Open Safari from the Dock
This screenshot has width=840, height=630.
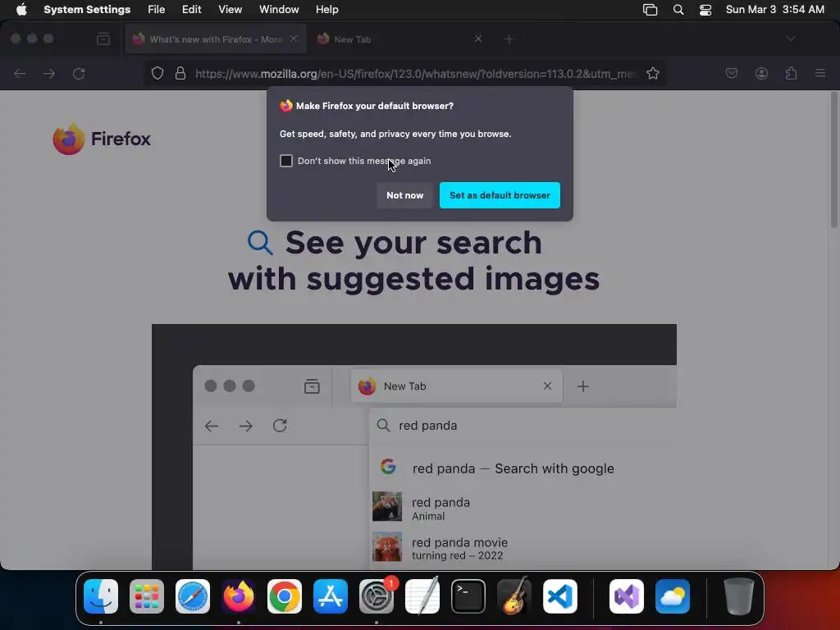[x=193, y=596]
